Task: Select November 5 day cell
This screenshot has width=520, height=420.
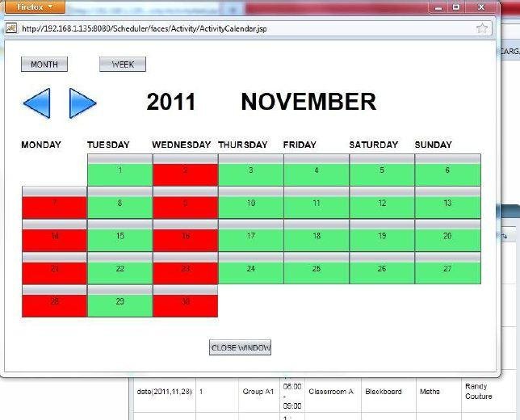Action: tap(382, 170)
